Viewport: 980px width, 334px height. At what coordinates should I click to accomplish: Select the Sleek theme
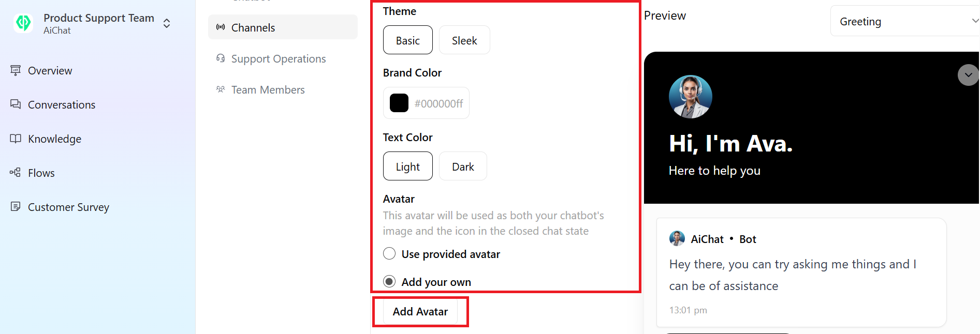click(x=464, y=40)
